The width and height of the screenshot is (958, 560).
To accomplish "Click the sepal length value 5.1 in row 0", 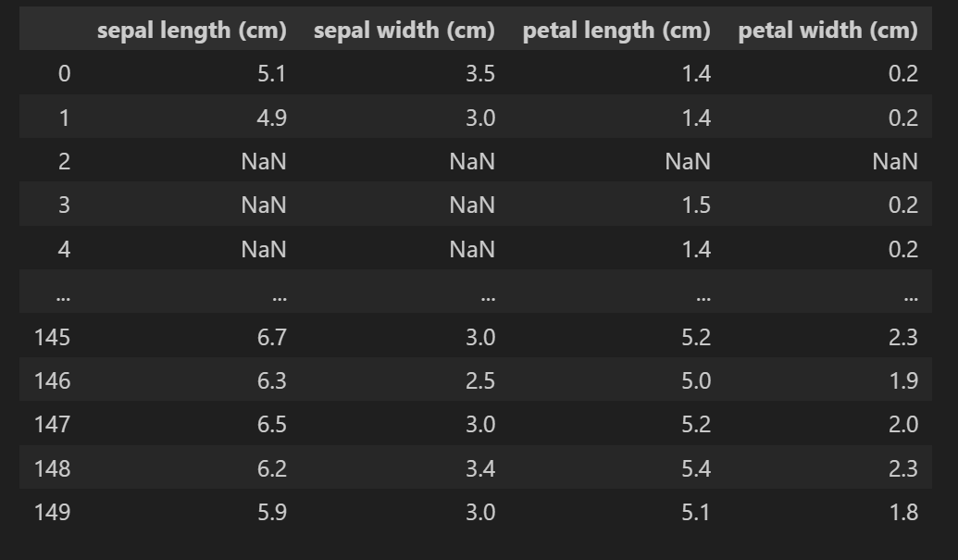I will pyautogui.click(x=272, y=74).
